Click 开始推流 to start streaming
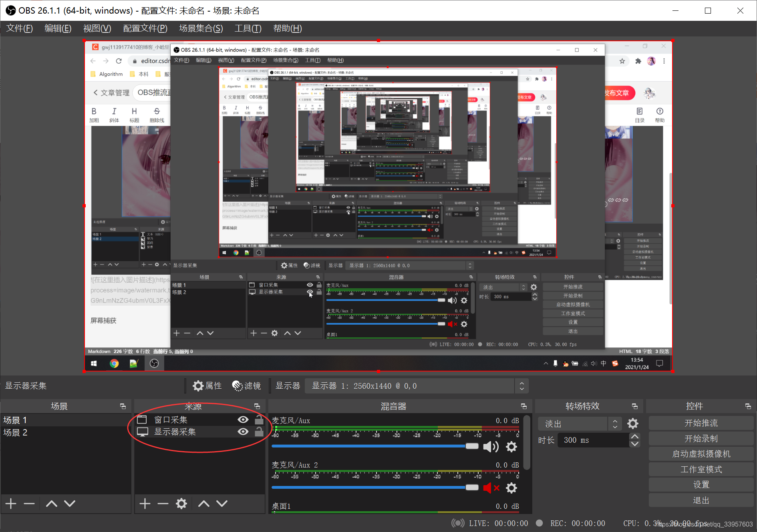757x532 pixels. point(701,423)
